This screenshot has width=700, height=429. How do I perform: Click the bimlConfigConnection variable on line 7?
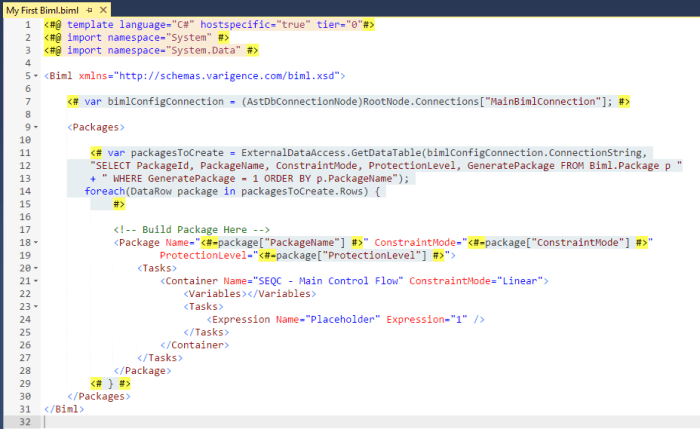pyautogui.click(x=165, y=102)
